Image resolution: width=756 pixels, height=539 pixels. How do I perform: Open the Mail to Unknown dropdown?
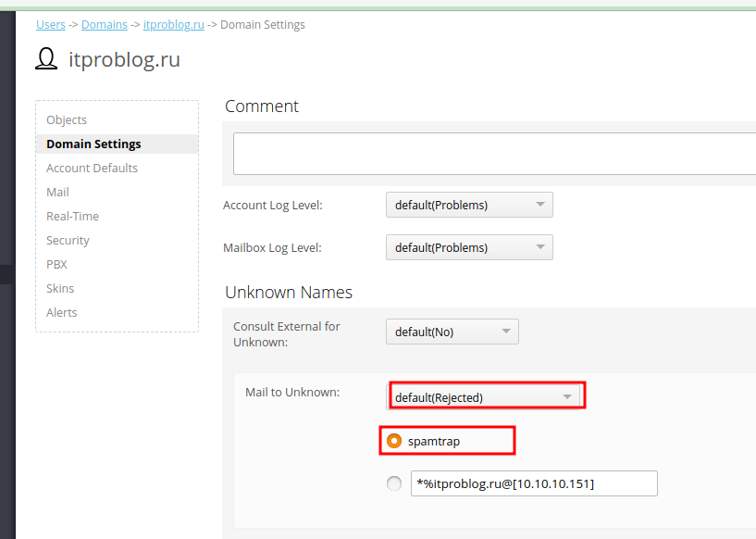tap(484, 397)
